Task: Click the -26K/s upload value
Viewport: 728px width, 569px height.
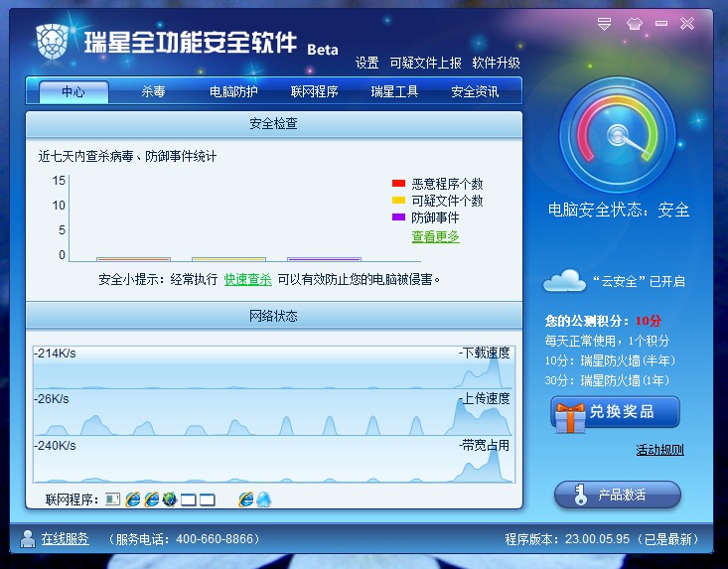Action: [x=52, y=399]
